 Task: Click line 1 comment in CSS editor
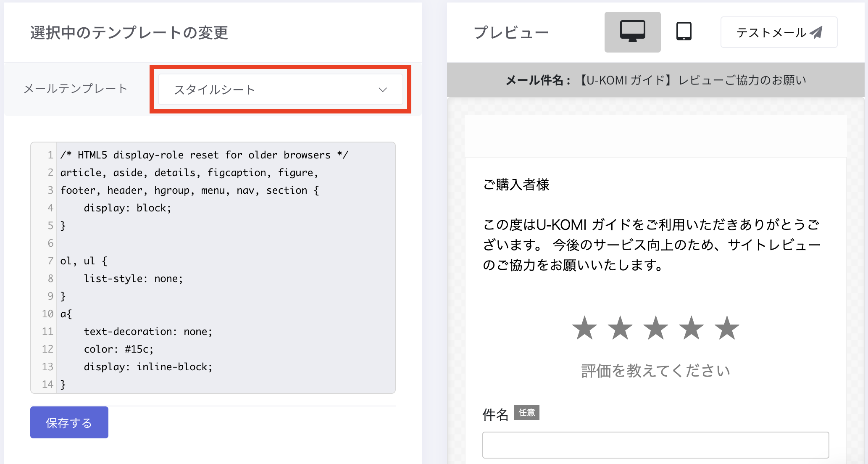pyautogui.click(x=204, y=155)
